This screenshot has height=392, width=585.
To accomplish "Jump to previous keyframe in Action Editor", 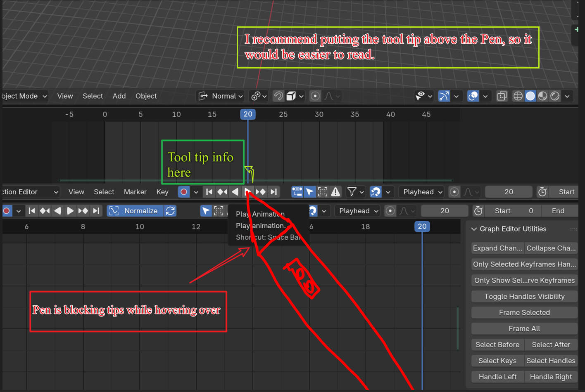I will pyautogui.click(x=222, y=192).
